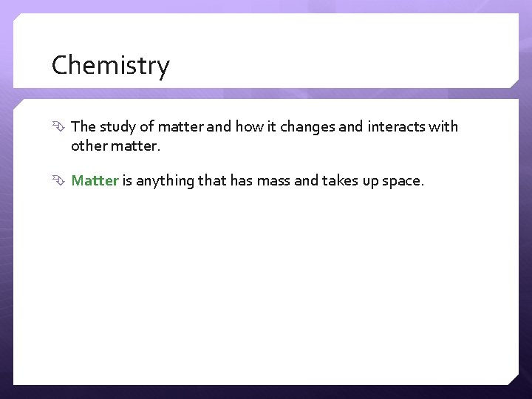Click the arrow bullet beside 'The study'
The height and width of the screenshot is (399, 532).
(58, 126)
